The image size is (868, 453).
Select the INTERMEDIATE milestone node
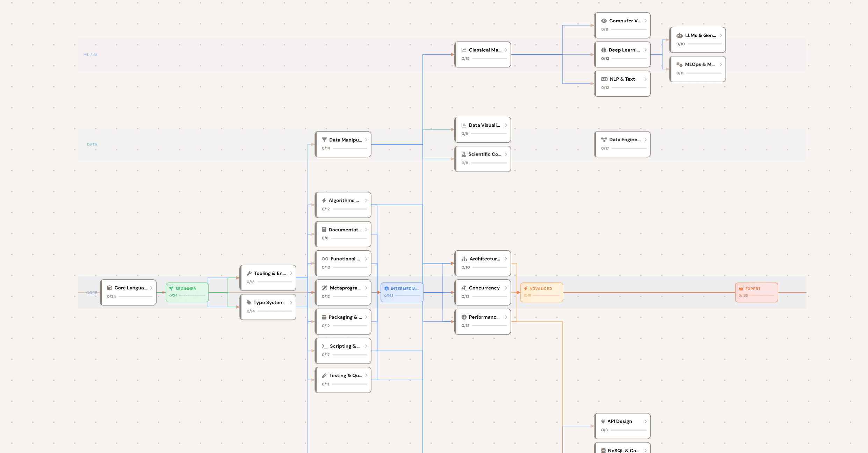(x=402, y=292)
